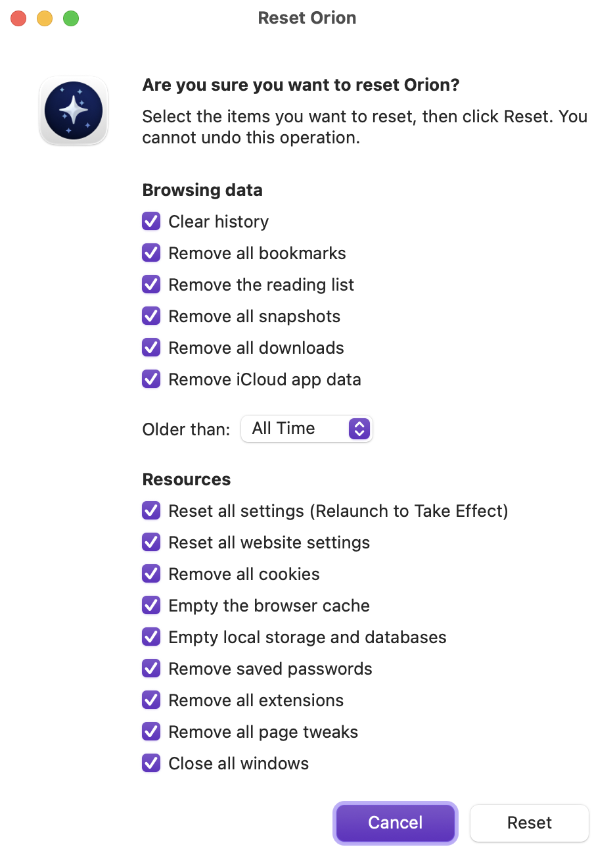Click the Older than dropdown arrows
This screenshot has width=615, height=868.
359,429
